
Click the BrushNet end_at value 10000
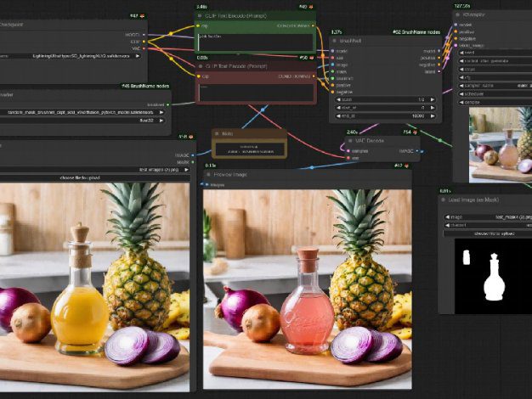[x=418, y=116]
